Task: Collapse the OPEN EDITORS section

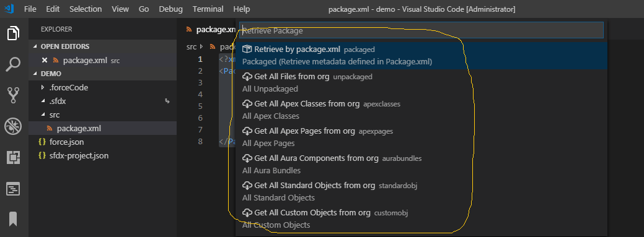Action: point(35,47)
